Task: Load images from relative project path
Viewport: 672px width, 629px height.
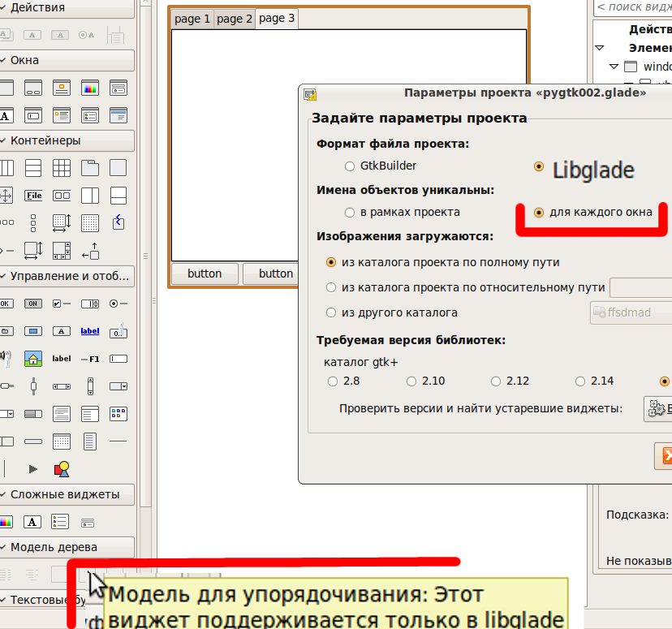Action: tap(331, 287)
